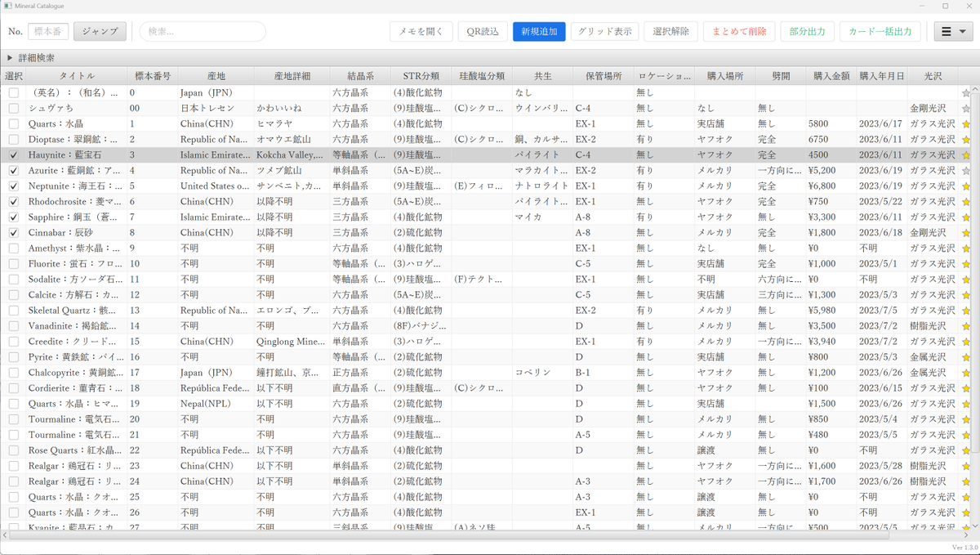The height and width of the screenshot is (555, 980).
Task: Toggle the star on the Fluorite：蛍石 row
Action: [x=966, y=263]
